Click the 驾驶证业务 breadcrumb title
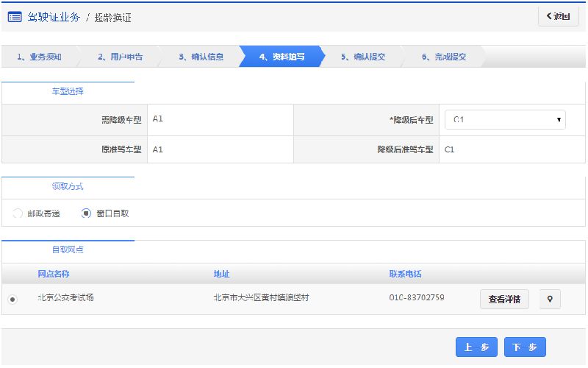This screenshot has width=588, height=368. 54,17
